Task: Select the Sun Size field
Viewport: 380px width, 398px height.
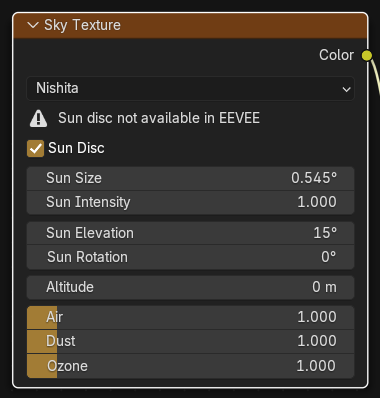Action: tap(190, 178)
